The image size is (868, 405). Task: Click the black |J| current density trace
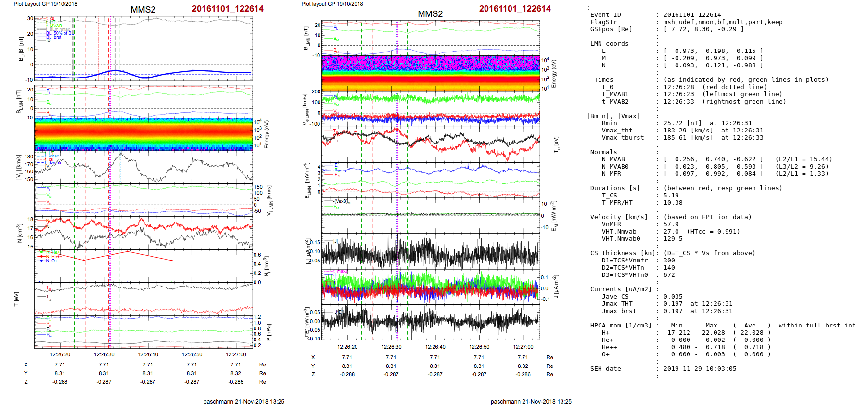pyautogui.click(x=431, y=251)
